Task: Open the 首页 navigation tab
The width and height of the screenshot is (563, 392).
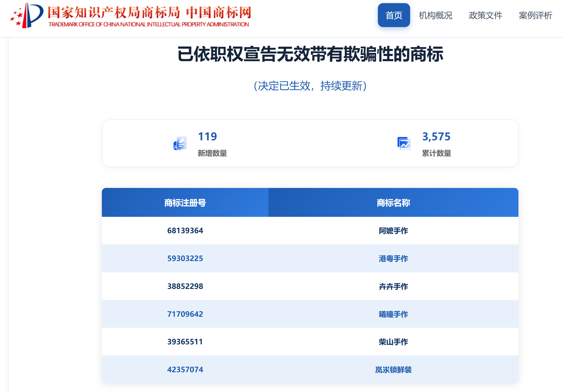Action: click(394, 15)
